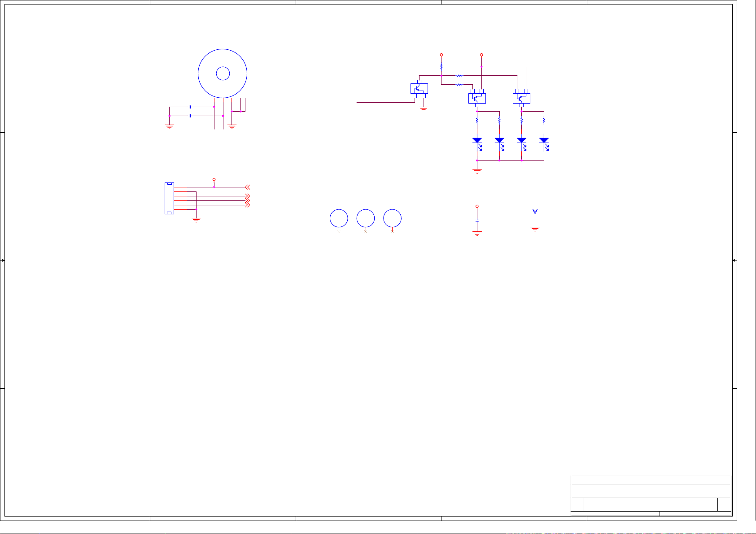Click the power terminal above the connector wire
This screenshot has width=756, height=534.
tap(214, 179)
